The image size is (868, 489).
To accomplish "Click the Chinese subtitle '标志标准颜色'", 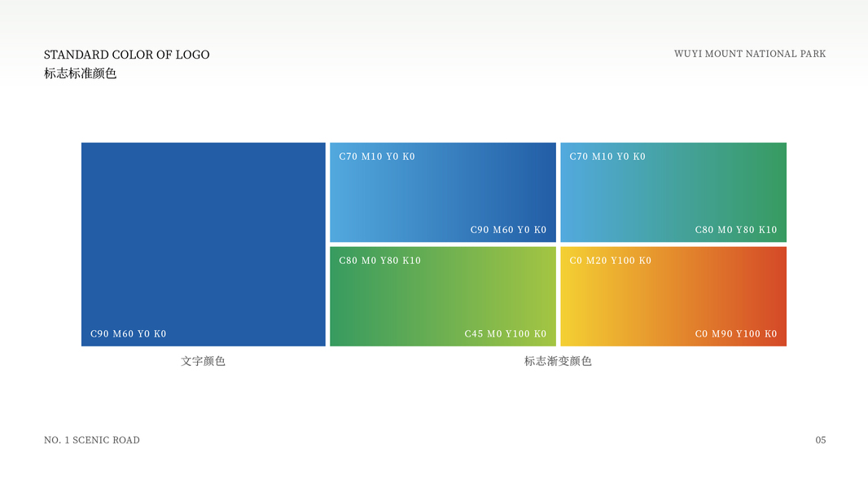I will point(81,73).
